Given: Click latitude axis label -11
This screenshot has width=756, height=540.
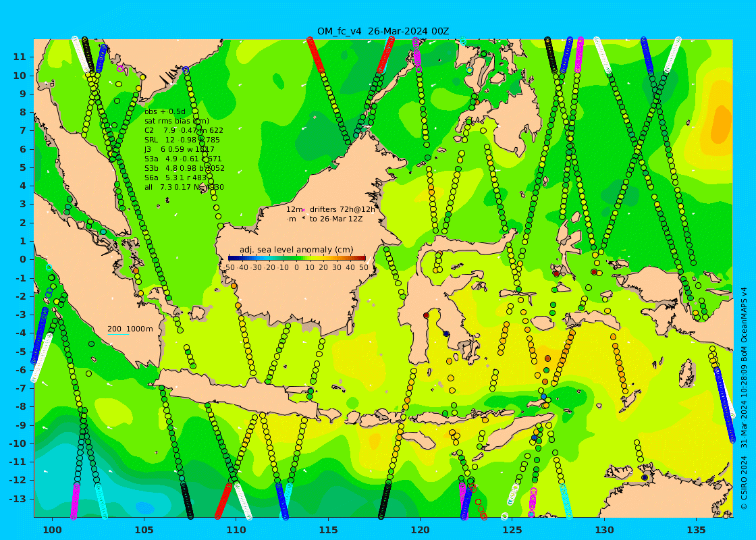Looking at the screenshot, I should pos(18,462).
